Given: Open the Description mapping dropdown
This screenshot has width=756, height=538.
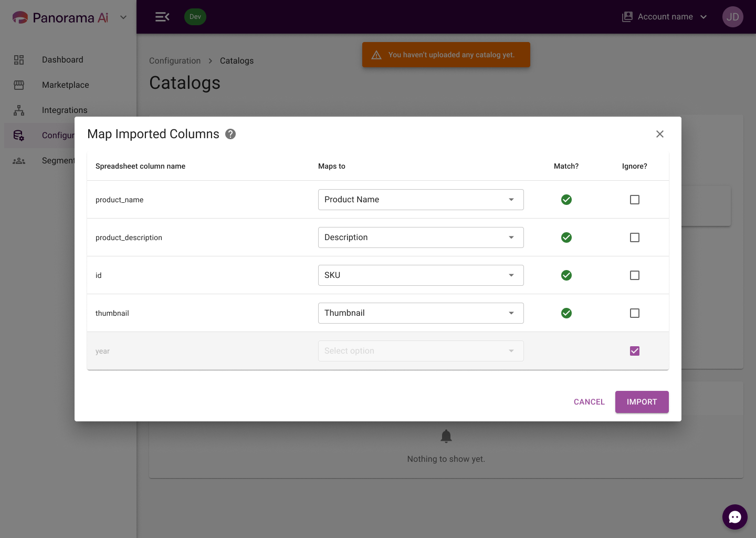Looking at the screenshot, I should (421, 237).
